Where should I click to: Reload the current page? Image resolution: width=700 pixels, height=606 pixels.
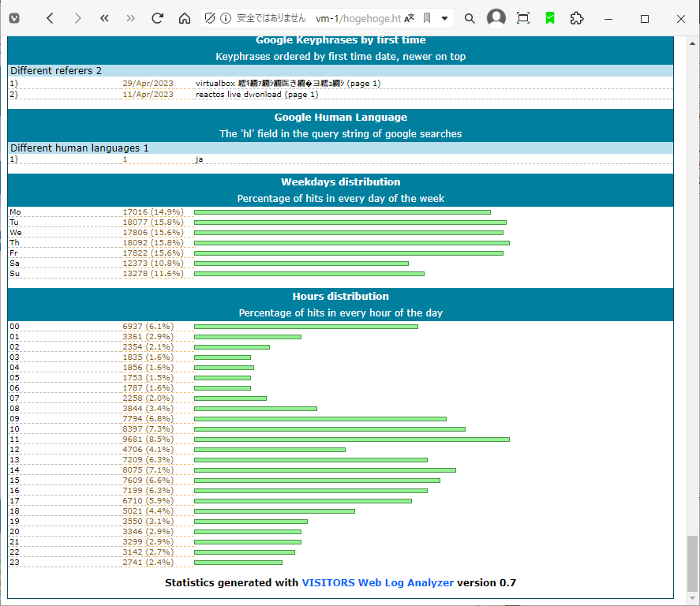tap(157, 18)
